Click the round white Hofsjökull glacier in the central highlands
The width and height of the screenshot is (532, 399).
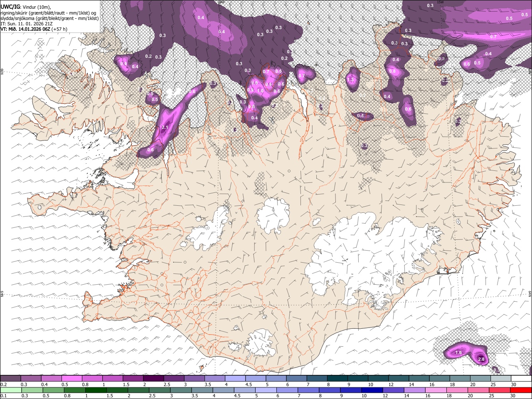coord(273,215)
